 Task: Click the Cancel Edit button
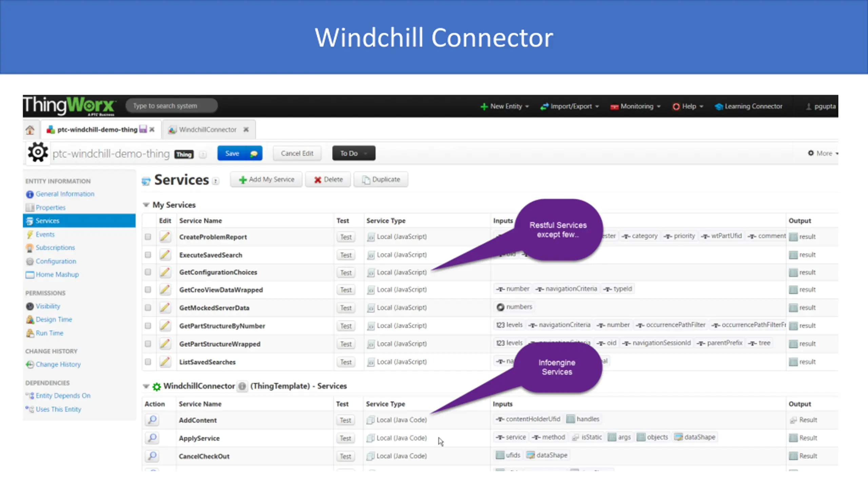(x=297, y=153)
